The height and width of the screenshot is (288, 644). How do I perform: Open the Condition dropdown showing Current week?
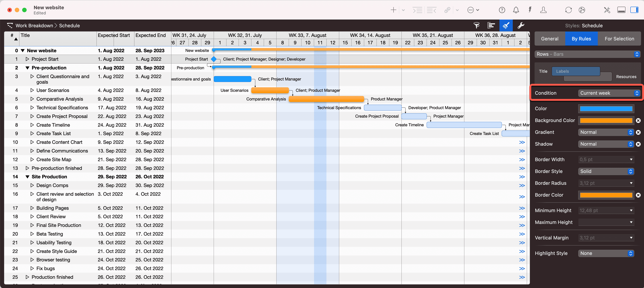(x=609, y=93)
